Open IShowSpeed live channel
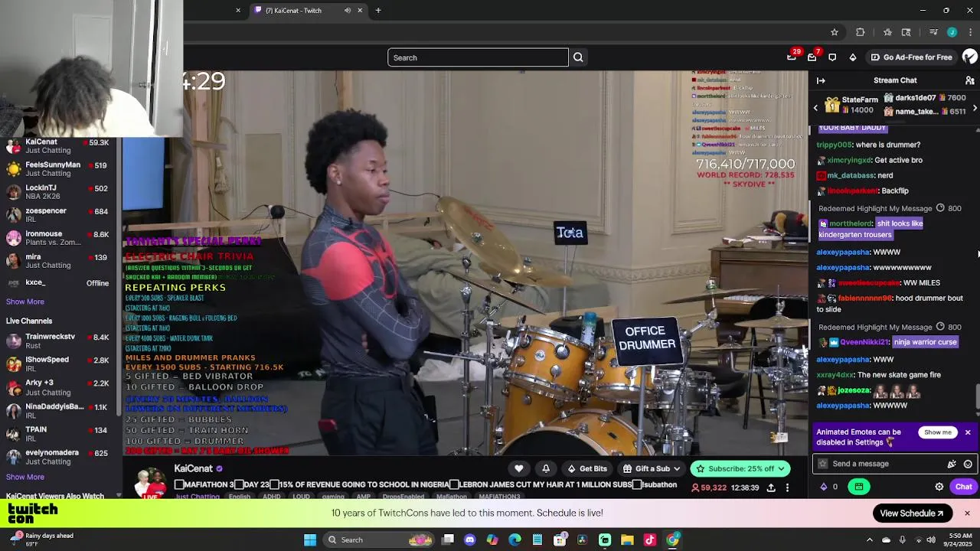This screenshot has height=551, width=980. pyautogui.click(x=57, y=364)
